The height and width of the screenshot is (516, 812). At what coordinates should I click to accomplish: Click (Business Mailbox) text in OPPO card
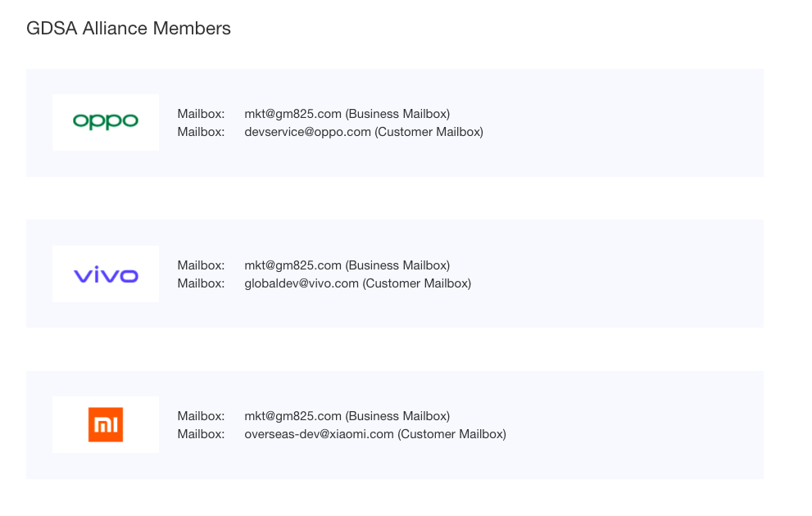pyautogui.click(x=397, y=114)
